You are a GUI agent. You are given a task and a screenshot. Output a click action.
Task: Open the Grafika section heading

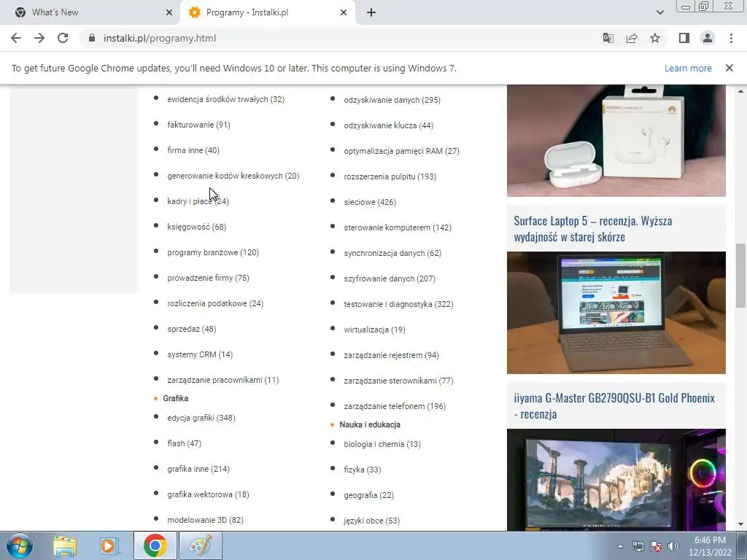175,398
